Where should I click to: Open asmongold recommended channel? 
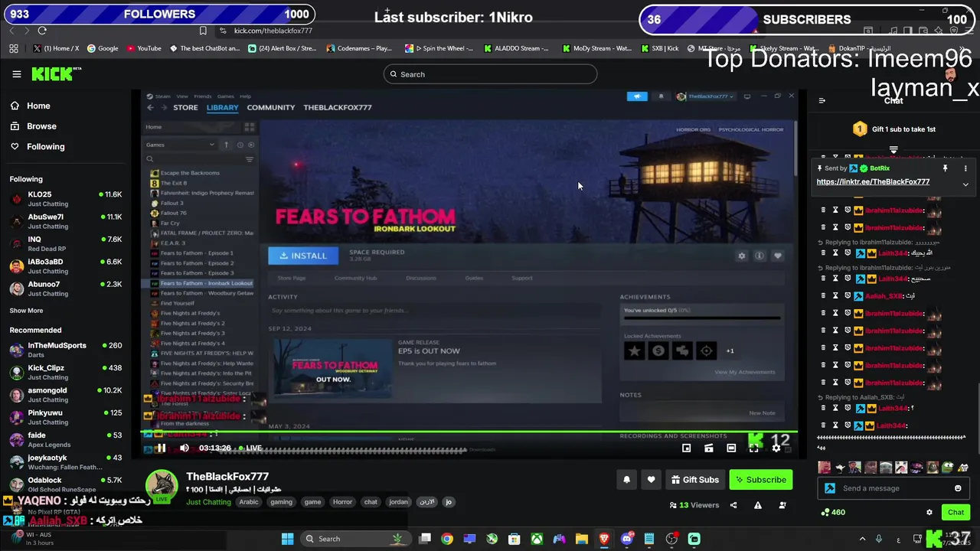(x=66, y=395)
